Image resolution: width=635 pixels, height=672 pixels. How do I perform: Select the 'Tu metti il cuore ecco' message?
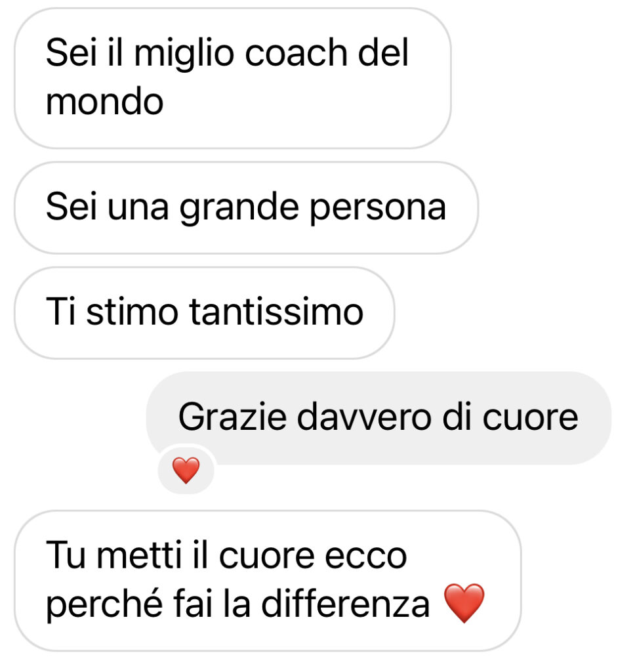tap(268, 581)
